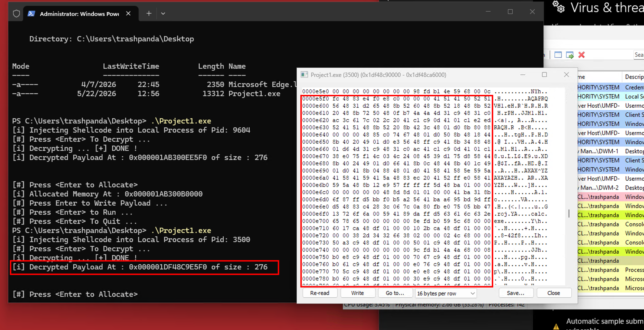Minimize the Project1.exe memory viewer window
Screen dimensions: 644x330
[523, 75]
